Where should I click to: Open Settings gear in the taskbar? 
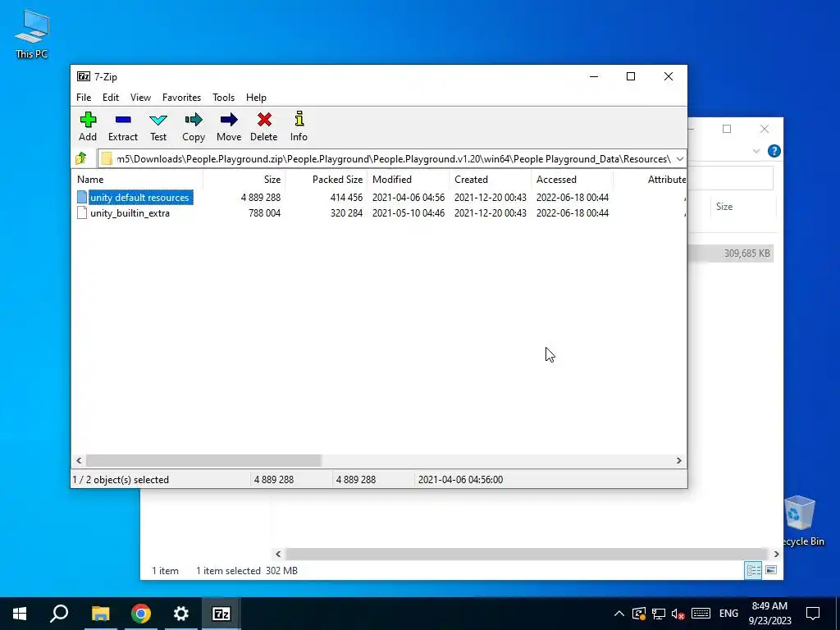pos(181,614)
